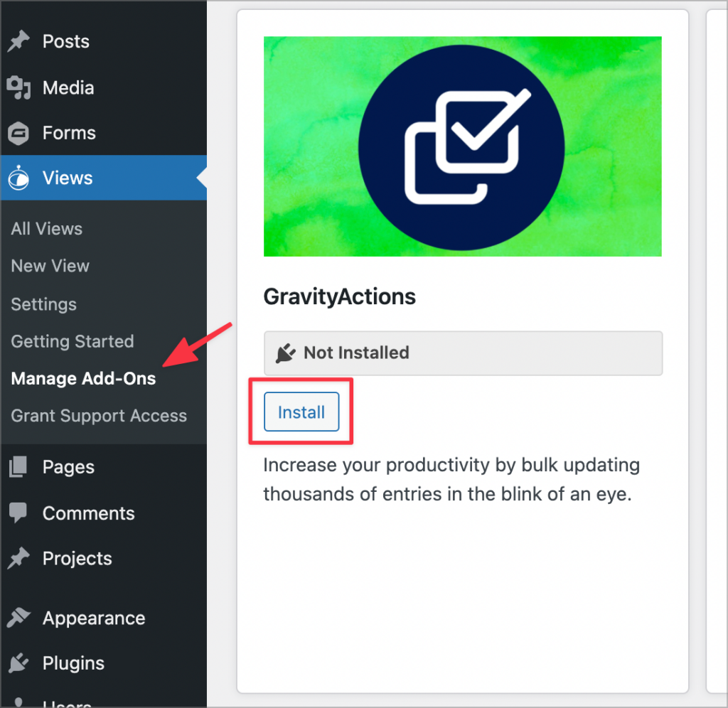Viewport: 728px width, 708px height.
Task: Click the Media library icon
Action: tap(18, 87)
